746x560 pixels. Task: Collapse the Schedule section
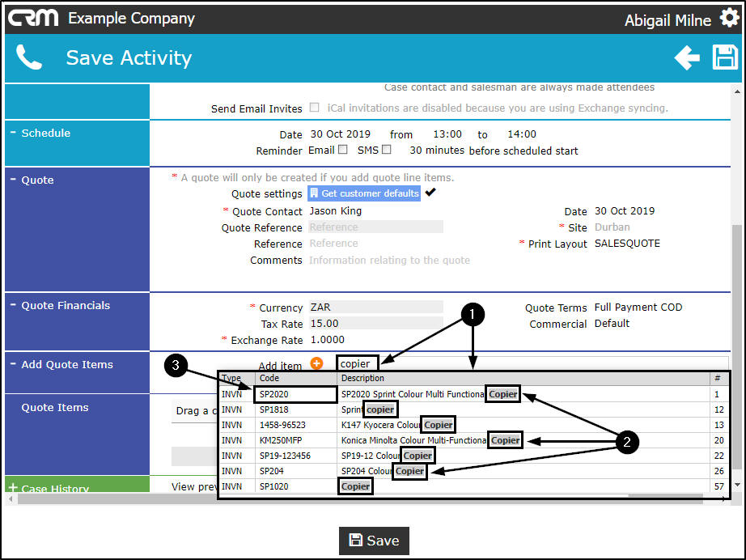13,132
